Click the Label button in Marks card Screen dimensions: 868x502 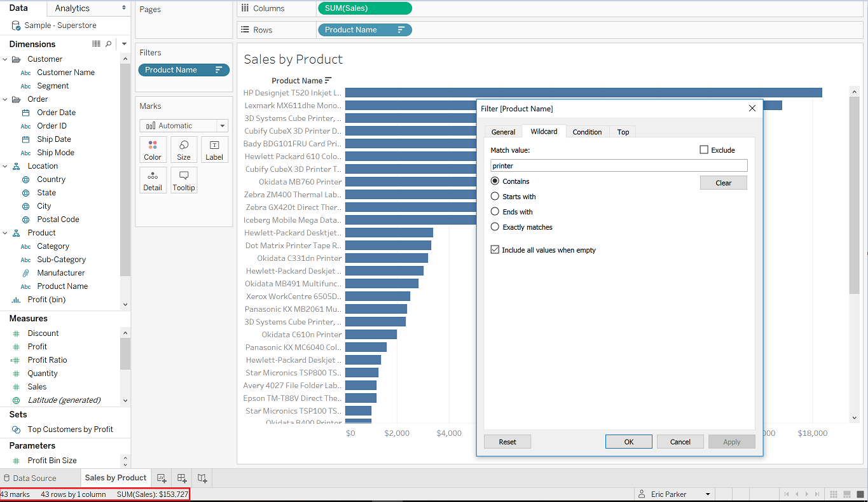pos(214,150)
